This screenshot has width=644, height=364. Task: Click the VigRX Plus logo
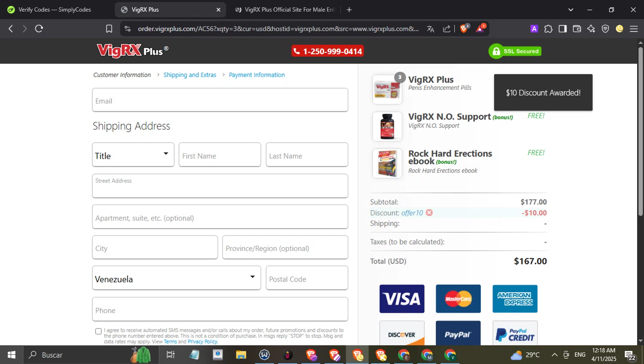pyautogui.click(x=133, y=51)
